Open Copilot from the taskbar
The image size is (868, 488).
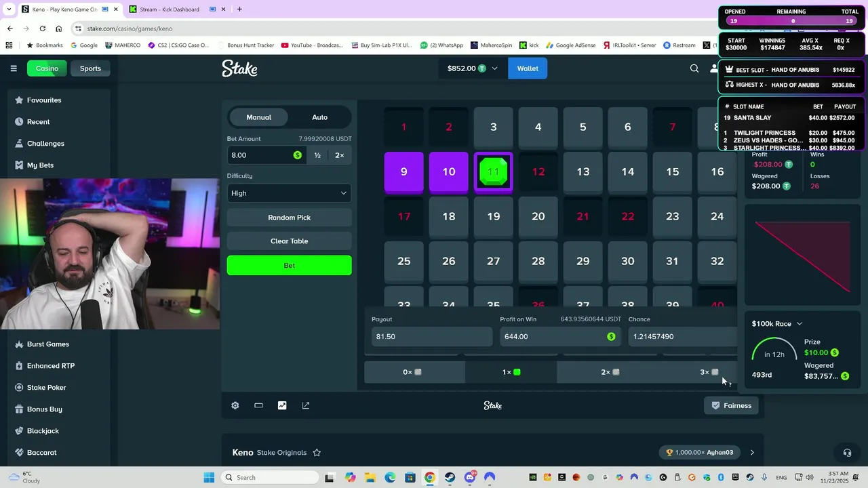(350, 477)
